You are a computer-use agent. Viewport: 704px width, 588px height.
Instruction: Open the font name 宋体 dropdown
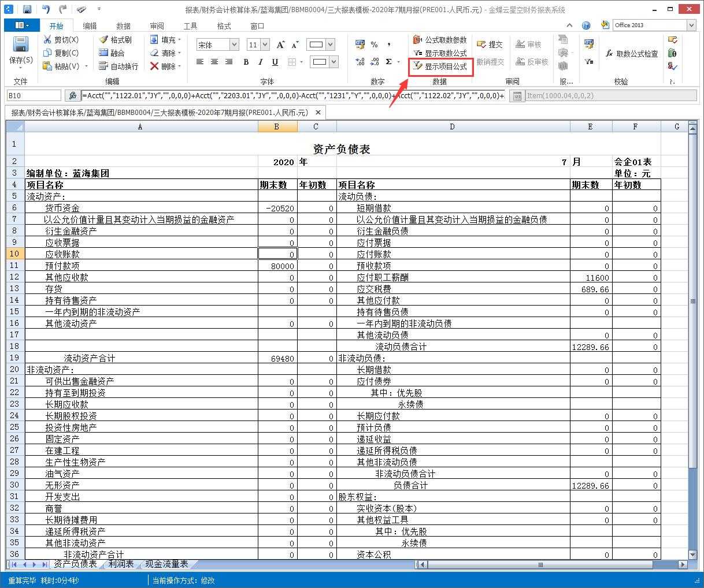[x=234, y=44]
